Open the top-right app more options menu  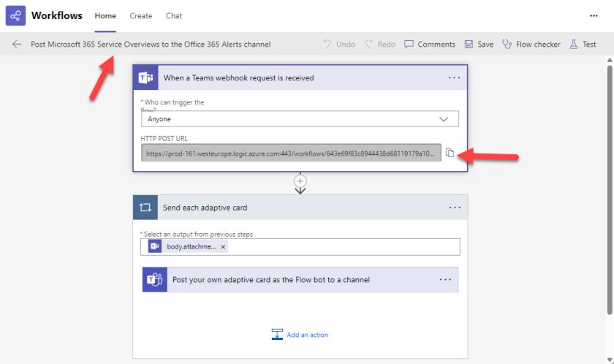[x=594, y=15]
